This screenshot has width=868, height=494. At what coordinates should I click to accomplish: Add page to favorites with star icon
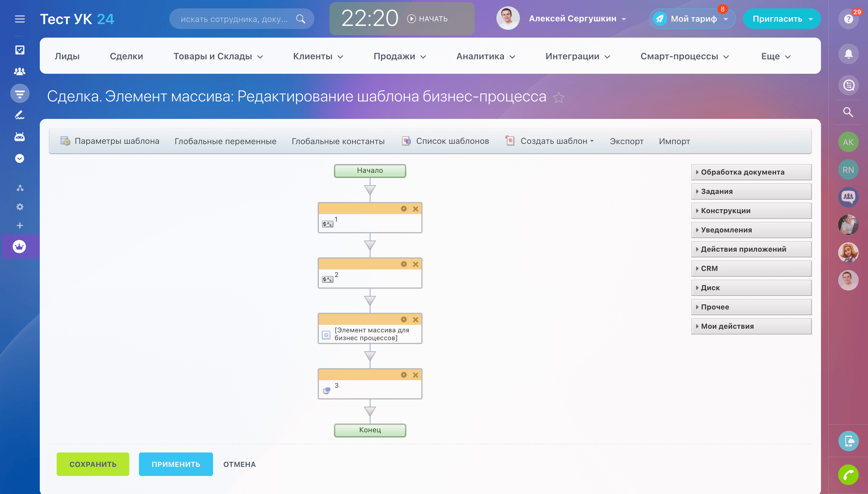559,98
